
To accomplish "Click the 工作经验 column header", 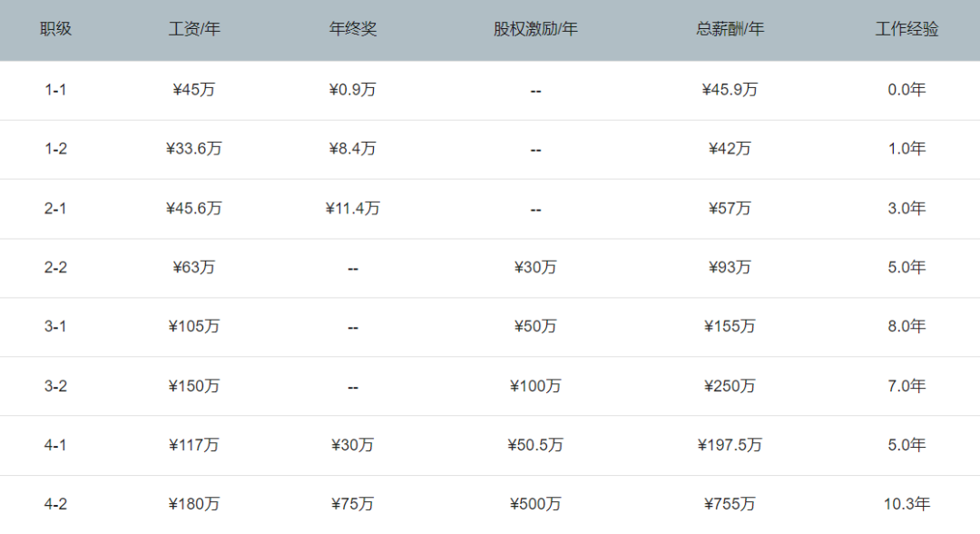I will click(906, 29).
